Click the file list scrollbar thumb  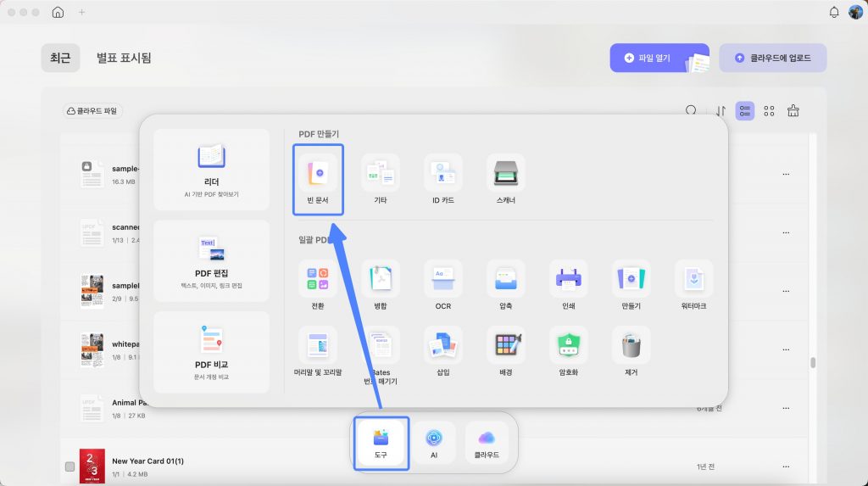(813, 362)
